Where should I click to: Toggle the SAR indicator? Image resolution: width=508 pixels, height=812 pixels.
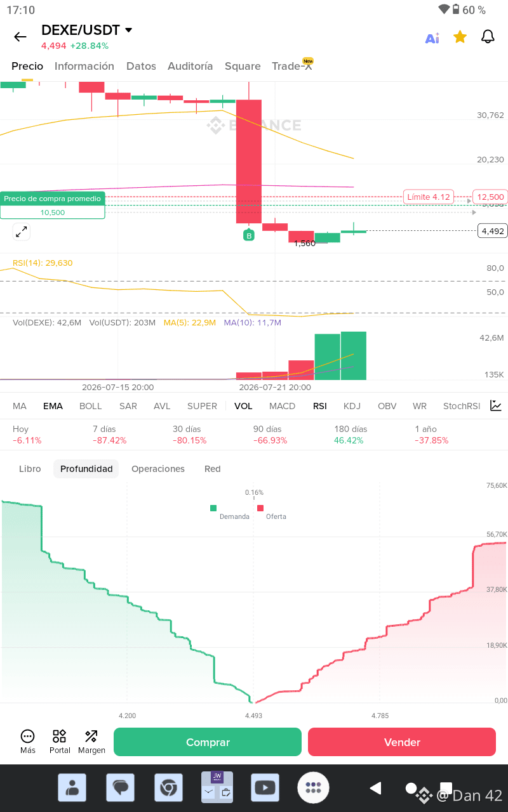pyautogui.click(x=128, y=406)
